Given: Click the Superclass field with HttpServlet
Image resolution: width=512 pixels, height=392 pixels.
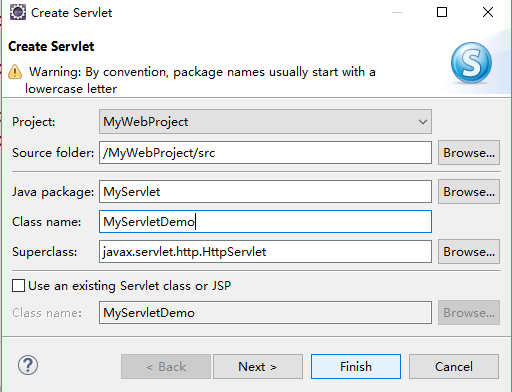Looking at the screenshot, I should click(265, 252).
